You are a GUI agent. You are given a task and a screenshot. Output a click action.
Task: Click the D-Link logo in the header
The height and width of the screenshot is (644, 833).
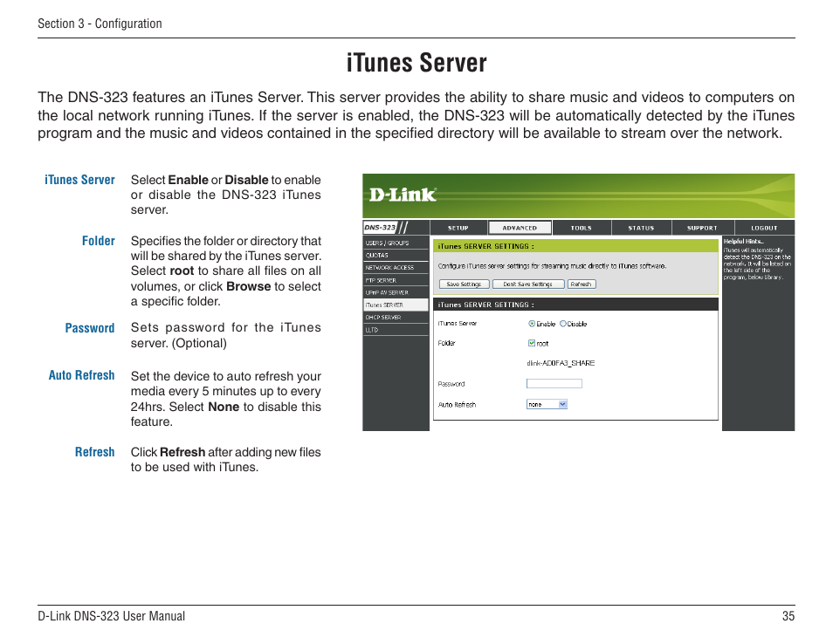[x=403, y=195]
